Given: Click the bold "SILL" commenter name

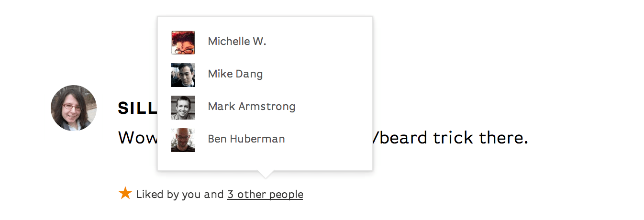Looking at the screenshot, I should coord(137,109).
